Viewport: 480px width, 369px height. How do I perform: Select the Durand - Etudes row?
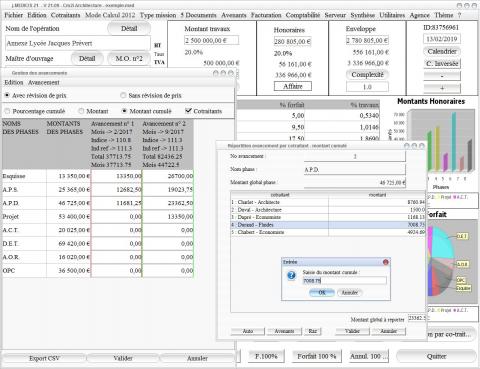click(x=328, y=225)
